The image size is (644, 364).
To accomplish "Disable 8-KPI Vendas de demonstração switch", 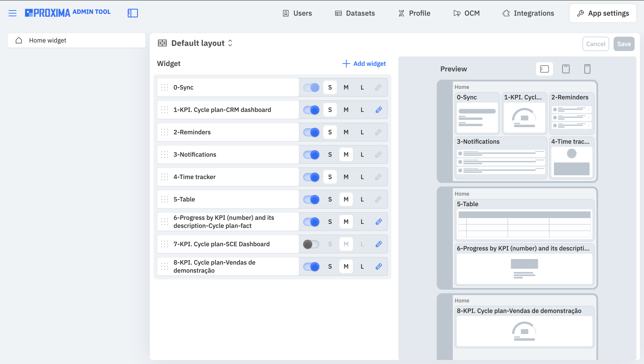I will 311,266.
